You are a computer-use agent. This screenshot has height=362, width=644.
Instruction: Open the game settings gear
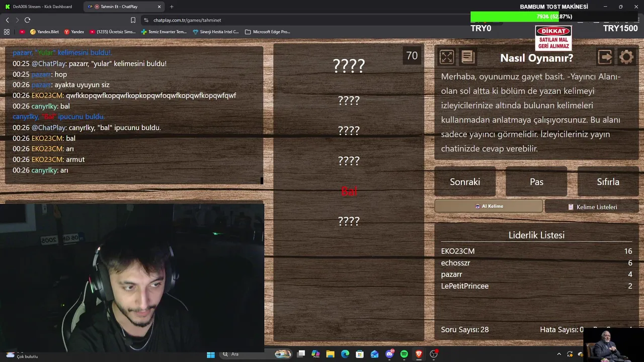[x=626, y=57]
